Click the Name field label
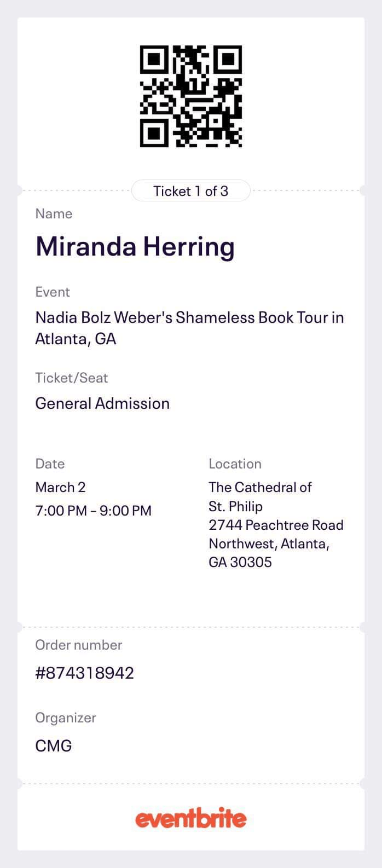Screen dimensions: 382x868 [54, 213]
